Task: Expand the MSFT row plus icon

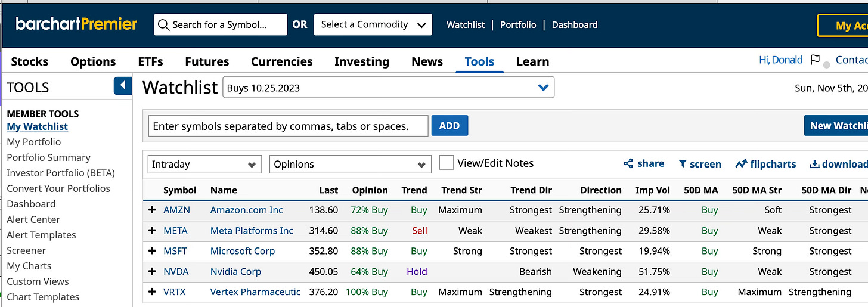Action: 152,251
